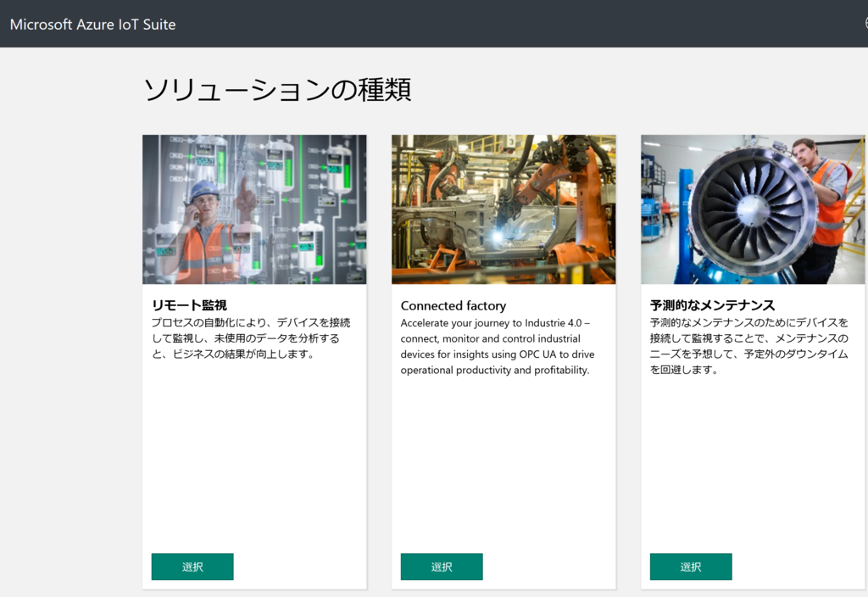The width and height of the screenshot is (868, 597).
Task: Click the Connected factory card title
Action: click(453, 305)
